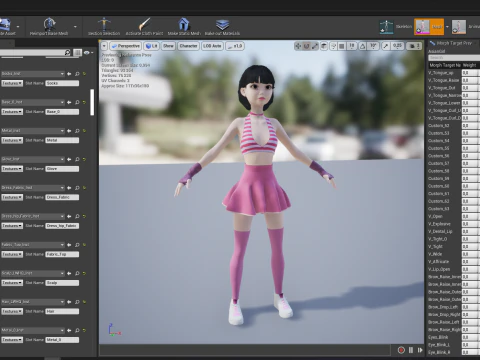The width and height of the screenshot is (480, 360).
Task: Browse to Socks material asset
Action: pyautogui.click(x=77, y=74)
